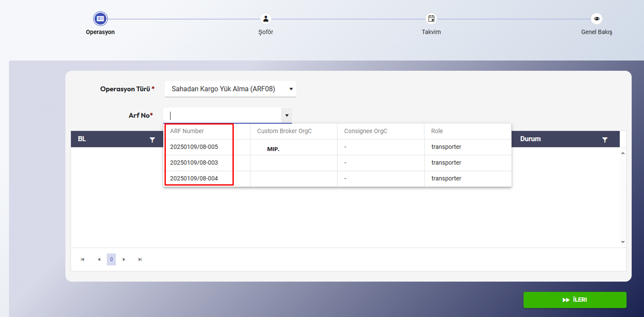Choose ARF number 20250109/08-003
Image resolution: width=644 pixels, height=317 pixels.
[194, 163]
